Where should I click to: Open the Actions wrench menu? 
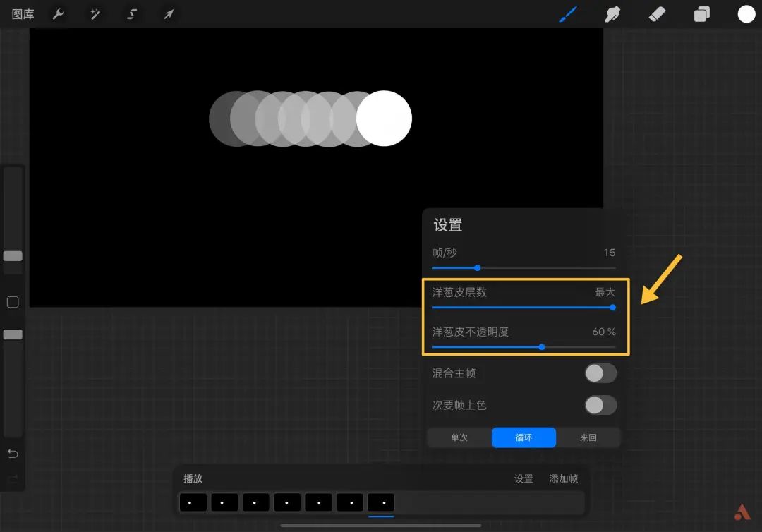58,14
